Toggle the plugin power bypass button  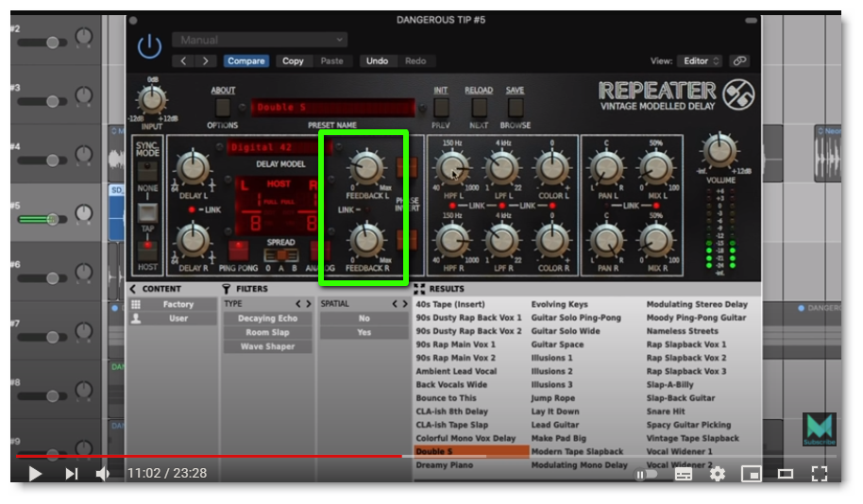point(149,47)
